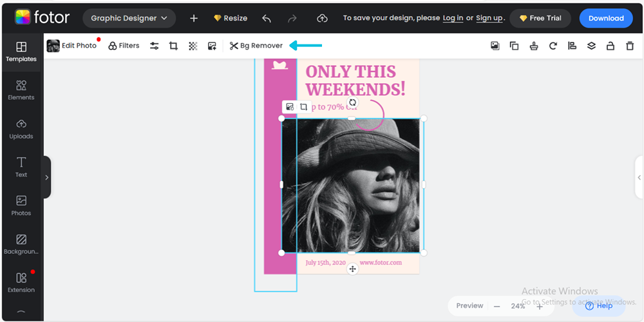Open the Photos sidebar tab
The width and height of the screenshot is (644, 322).
click(21, 206)
